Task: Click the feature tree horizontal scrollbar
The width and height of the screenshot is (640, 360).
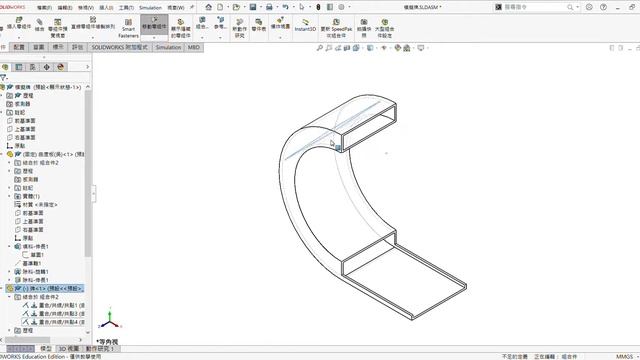Action: pyautogui.click(x=28, y=340)
